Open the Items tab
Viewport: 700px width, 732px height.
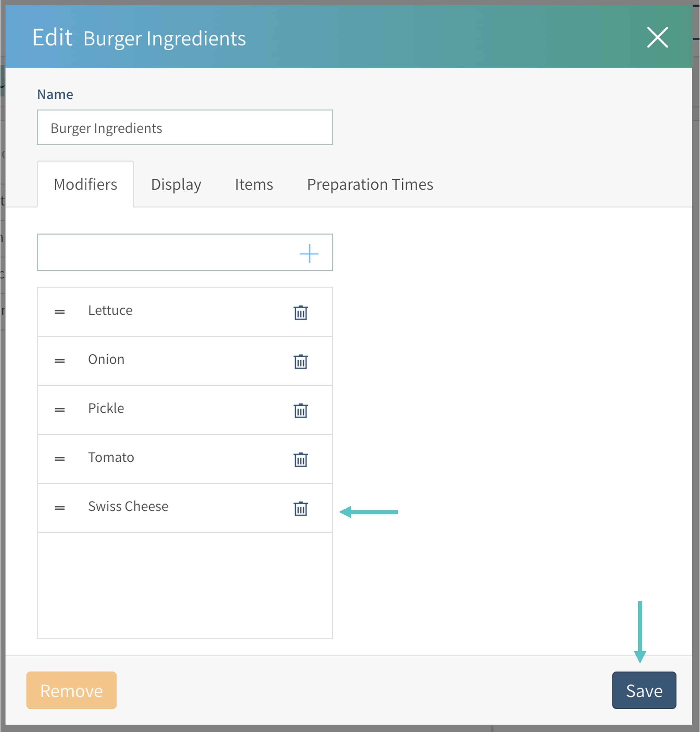pyautogui.click(x=254, y=185)
